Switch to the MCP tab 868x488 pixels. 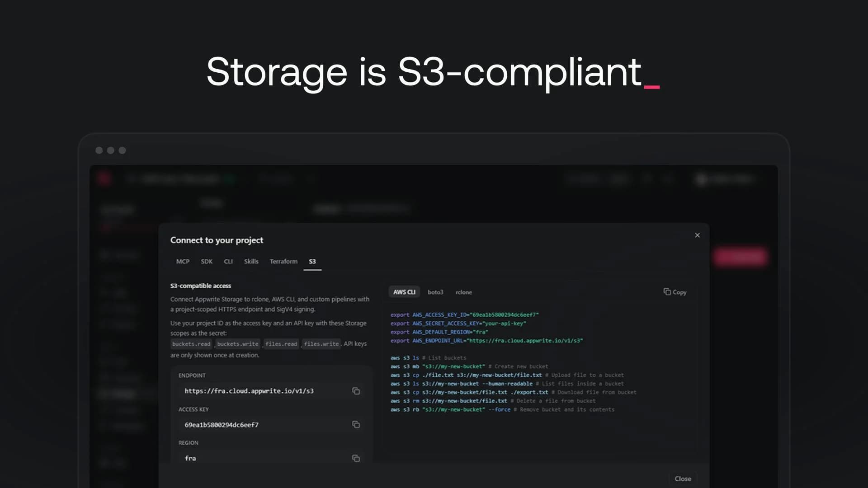[x=183, y=262]
